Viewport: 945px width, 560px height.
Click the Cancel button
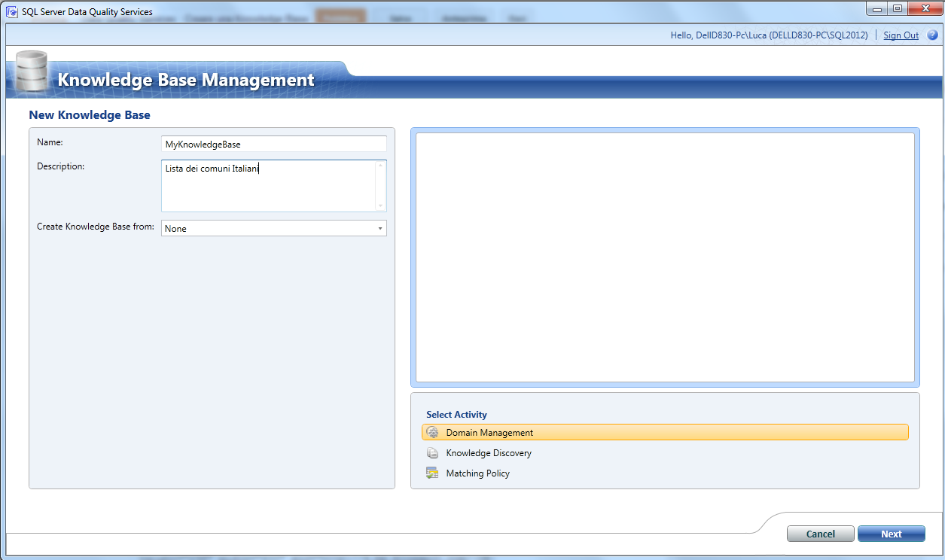click(x=820, y=533)
